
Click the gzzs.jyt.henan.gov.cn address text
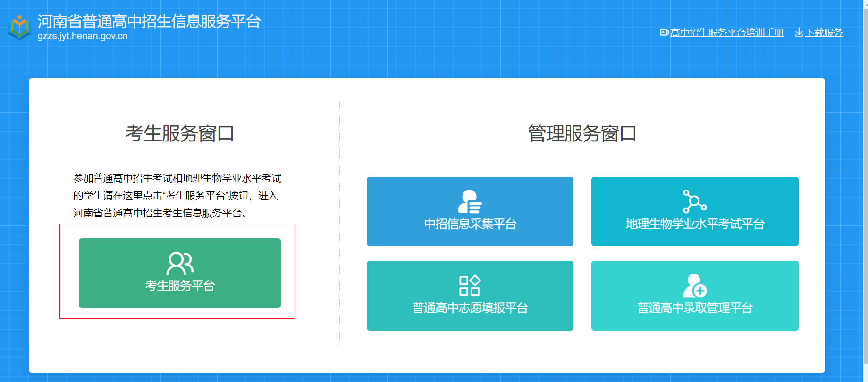[83, 36]
